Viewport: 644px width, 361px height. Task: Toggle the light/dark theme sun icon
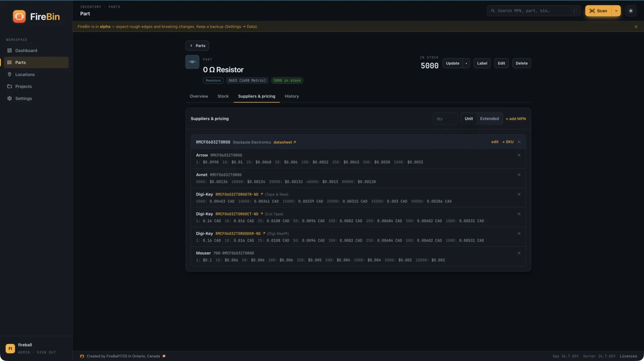point(631,11)
